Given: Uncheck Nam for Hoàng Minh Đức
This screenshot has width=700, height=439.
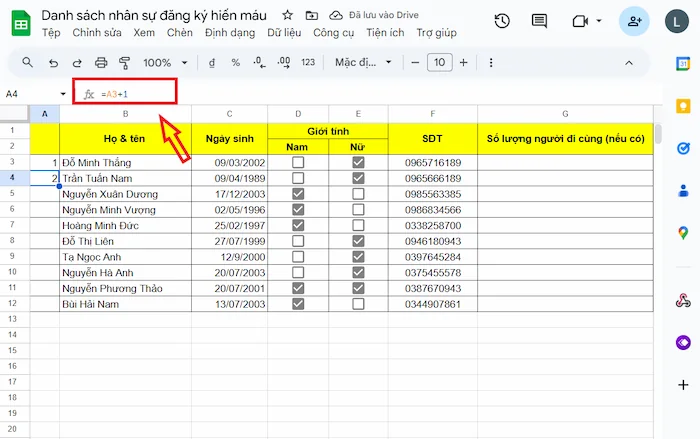Looking at the screenshot, I should click(298, 225).
